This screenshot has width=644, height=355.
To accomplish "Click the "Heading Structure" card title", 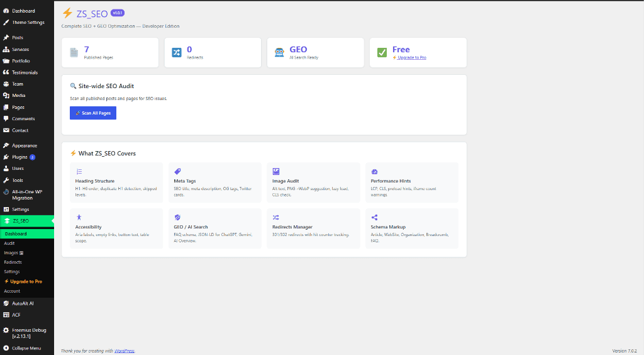I will pos(95,181).
